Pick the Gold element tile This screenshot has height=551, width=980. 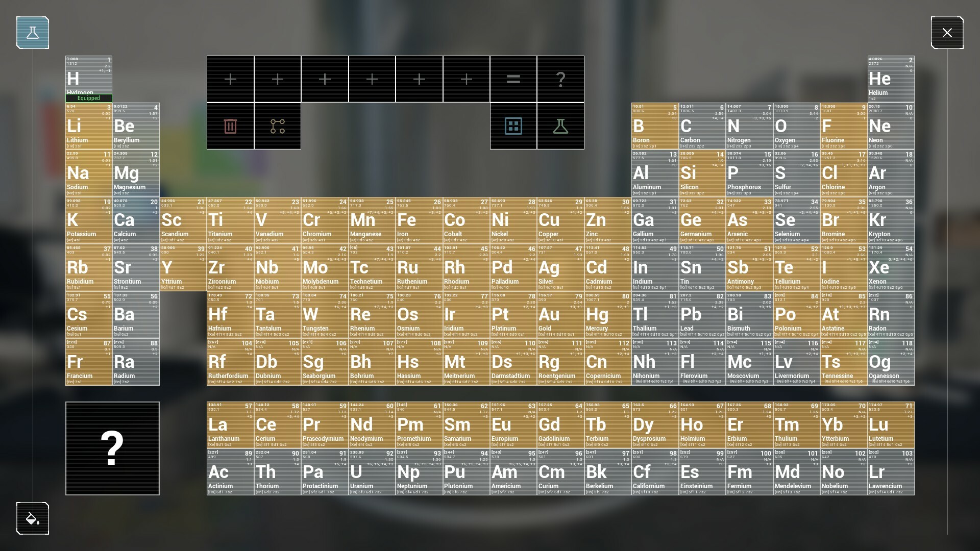click(x=560, y=315)
